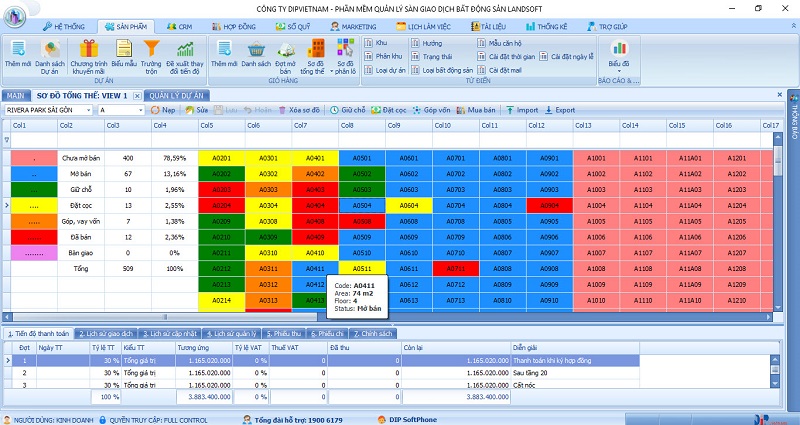The width and height of the screenshot is (800, 425).
Task: Open Cài đặt mail item
Action: [500, 70]
